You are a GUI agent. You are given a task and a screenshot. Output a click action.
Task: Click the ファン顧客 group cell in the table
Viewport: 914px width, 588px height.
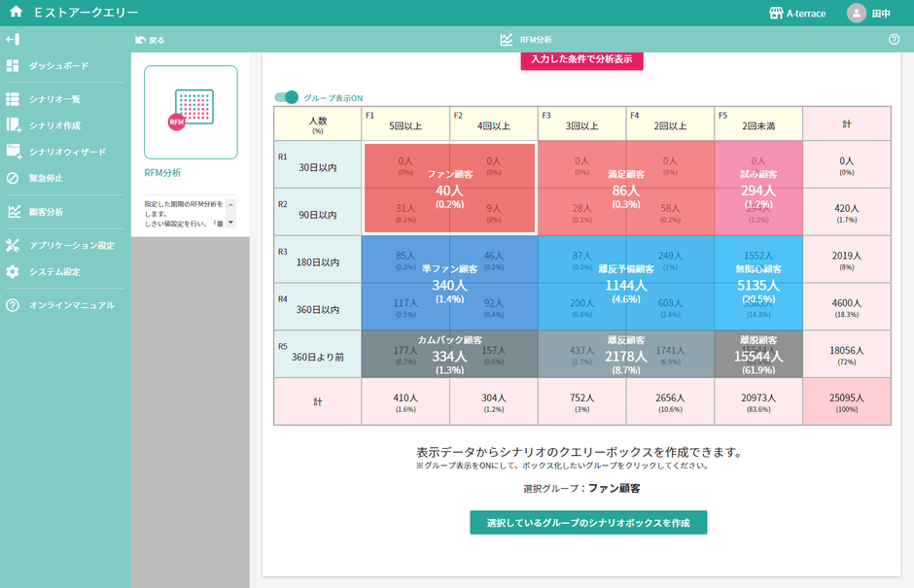tap(449, 185)
